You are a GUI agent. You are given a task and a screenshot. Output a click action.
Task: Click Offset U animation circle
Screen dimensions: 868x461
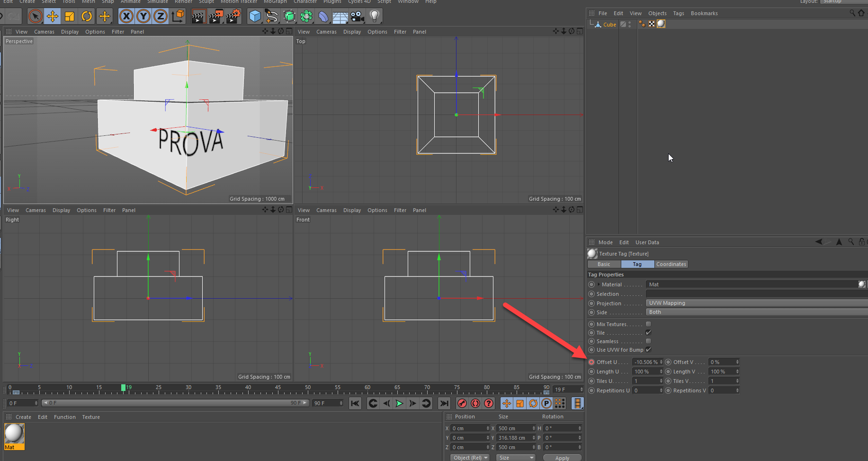tap(591, 362)
